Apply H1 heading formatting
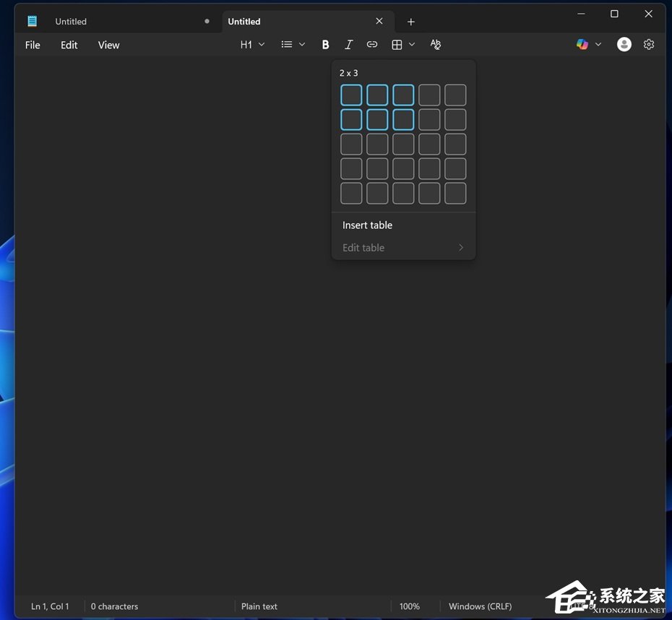This screenshot has height=620, width=672. (x=246, y=45)
